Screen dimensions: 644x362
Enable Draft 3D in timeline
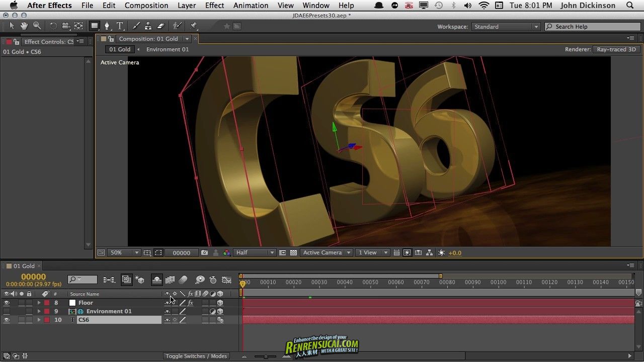coord(140,280)
